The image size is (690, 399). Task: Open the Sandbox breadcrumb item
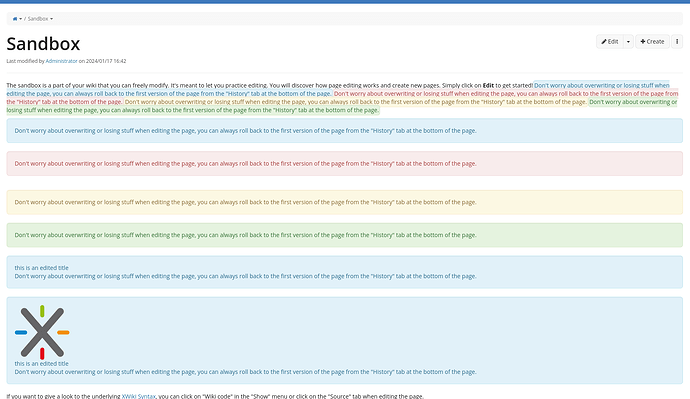pos(38,19)
